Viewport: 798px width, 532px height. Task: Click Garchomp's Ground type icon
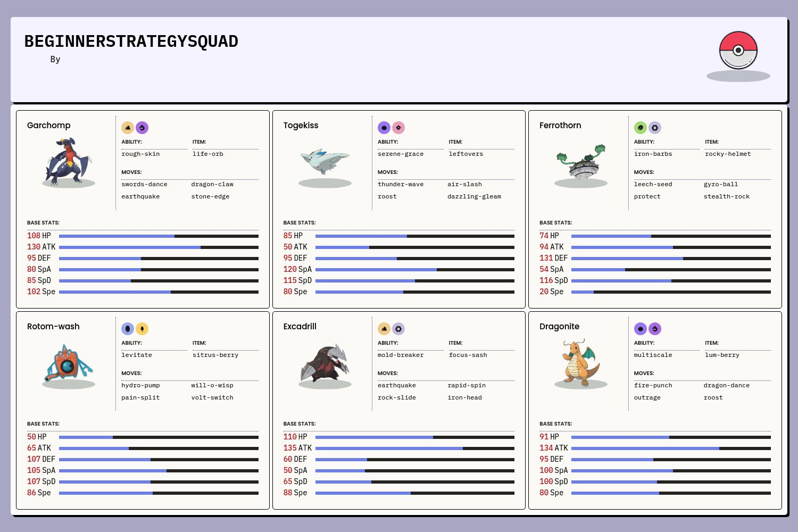(x=128, y=128)
